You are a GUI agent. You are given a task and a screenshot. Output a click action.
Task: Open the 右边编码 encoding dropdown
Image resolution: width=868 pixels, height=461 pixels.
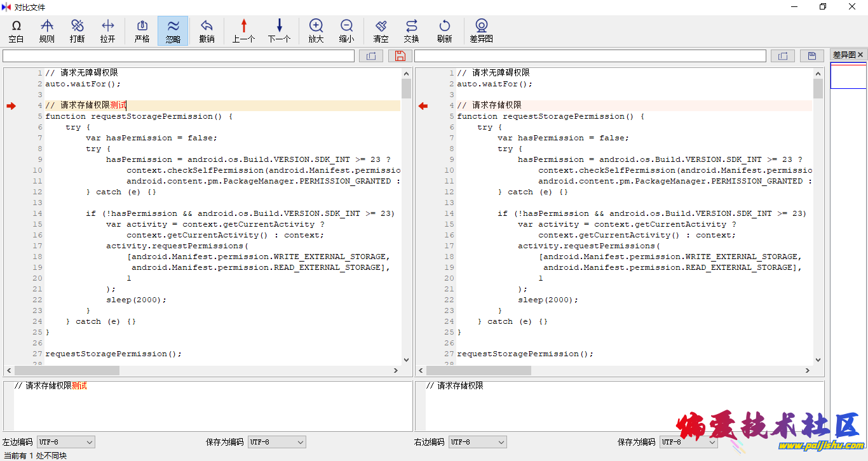[478, 442]
